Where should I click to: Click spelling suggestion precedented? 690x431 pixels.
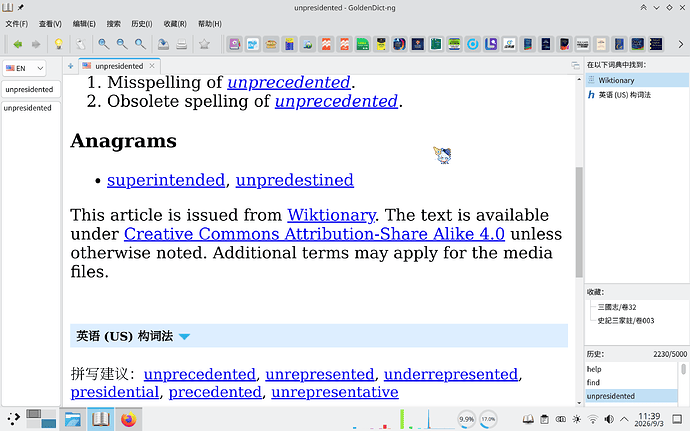pyautogui.click(x=215, y=392)
